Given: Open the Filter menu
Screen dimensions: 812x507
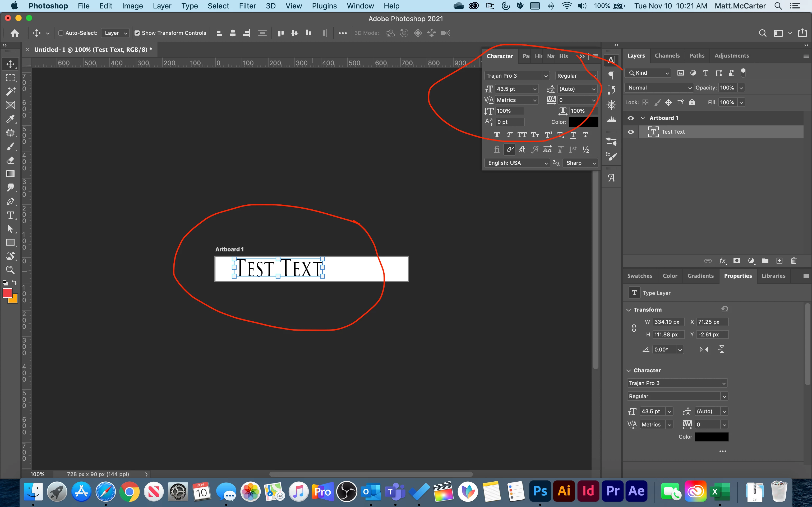Looking at the screenshot, I should (x=247, y=6).
